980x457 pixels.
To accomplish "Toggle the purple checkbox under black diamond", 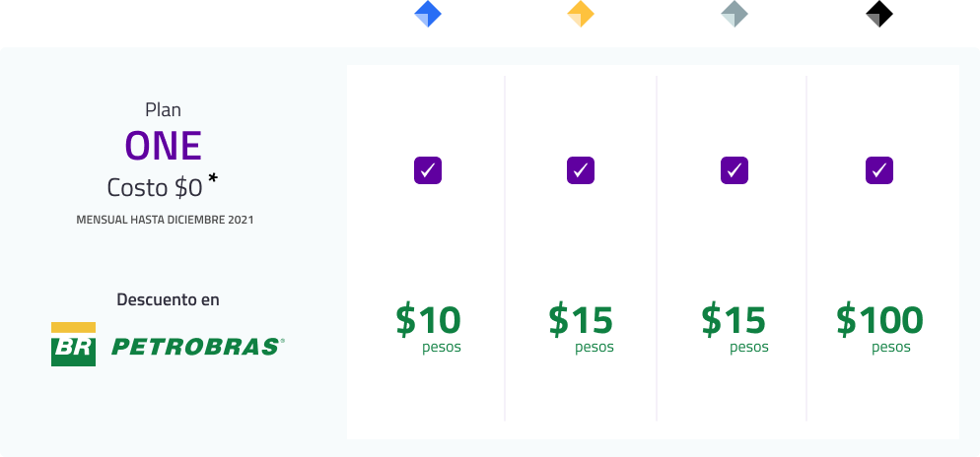I will [x=879, y=170].
